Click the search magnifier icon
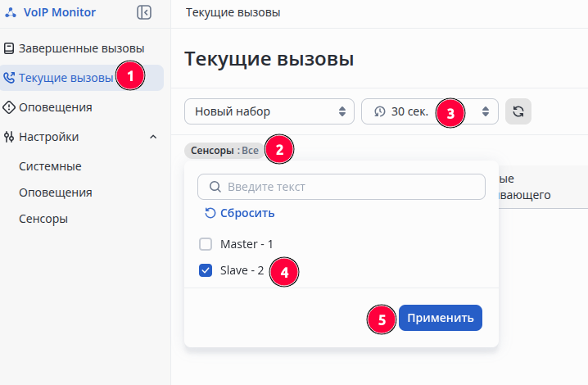The width and height of the screenshot is (588, 385). click(215, 187)
